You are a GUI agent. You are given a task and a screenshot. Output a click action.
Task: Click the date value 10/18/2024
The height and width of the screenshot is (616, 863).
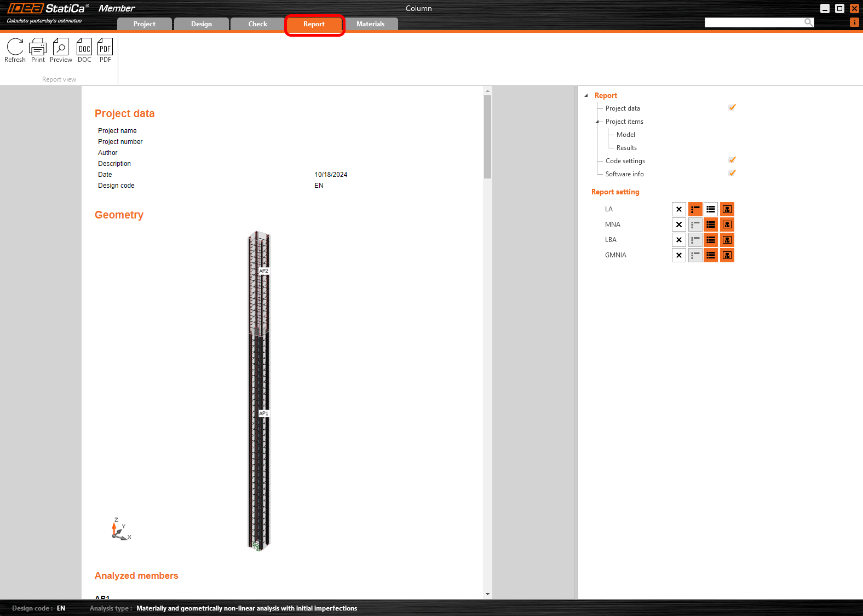tap(331, 175)
